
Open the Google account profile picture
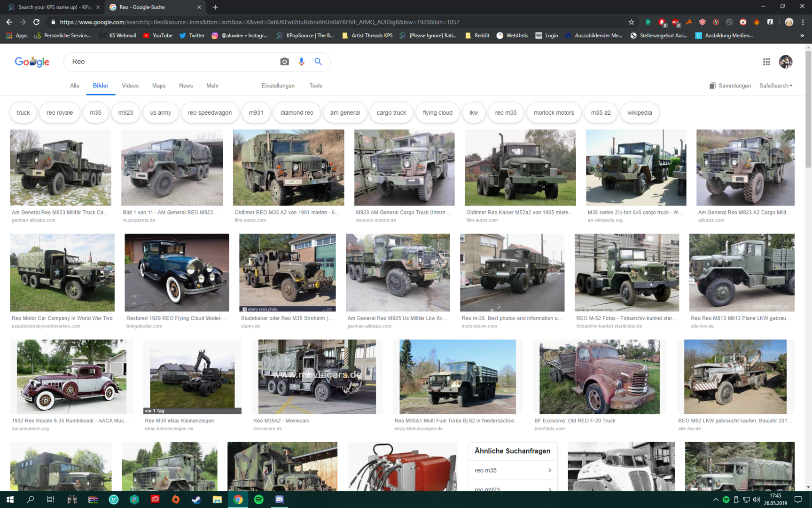click(x=785, y=62)
